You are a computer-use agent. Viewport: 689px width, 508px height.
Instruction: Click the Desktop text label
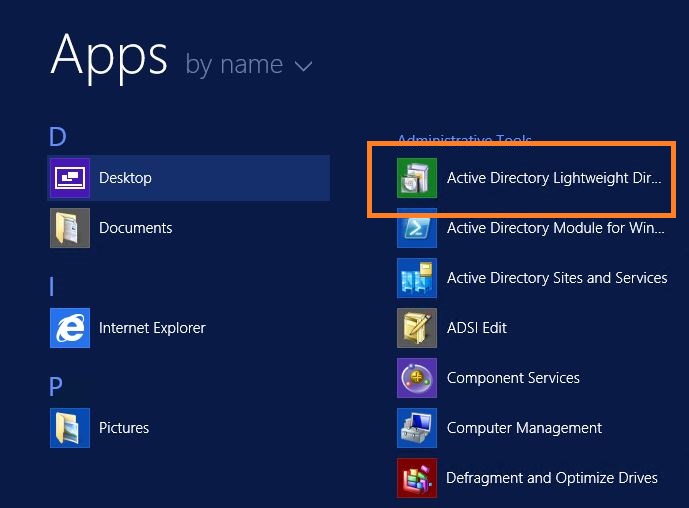[125, 178]
